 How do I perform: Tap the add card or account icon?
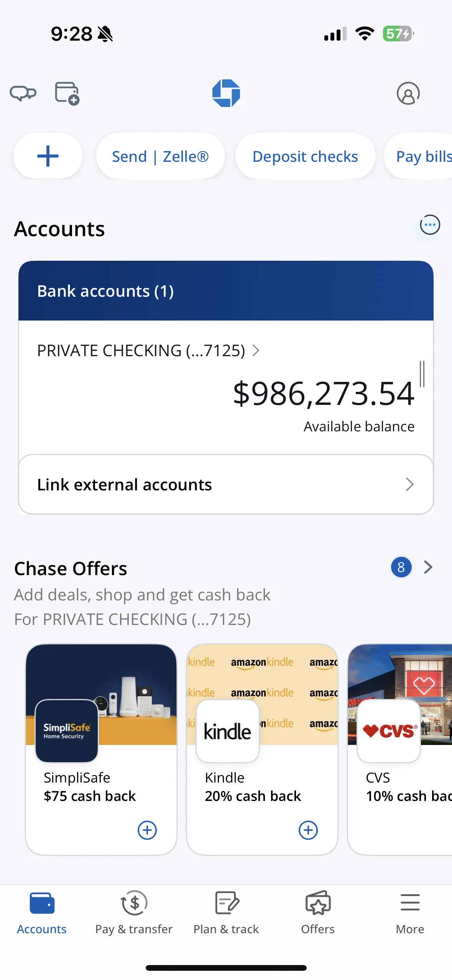[67, 93]
